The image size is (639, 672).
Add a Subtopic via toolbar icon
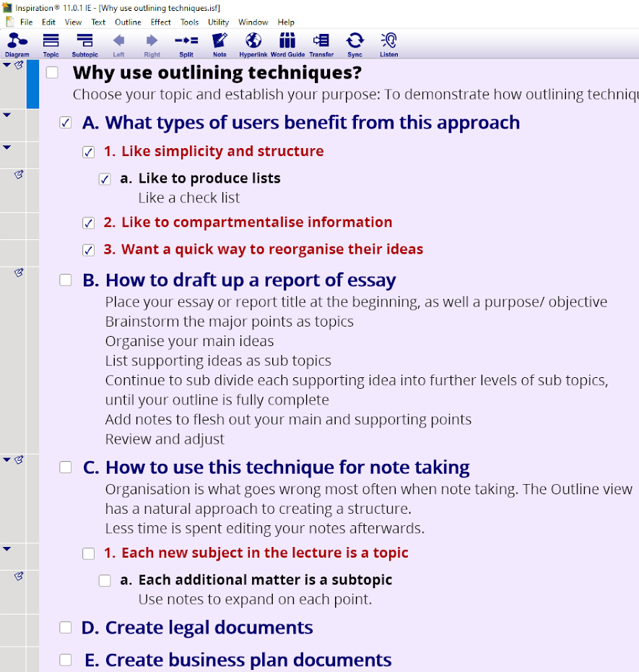point(84,43)
